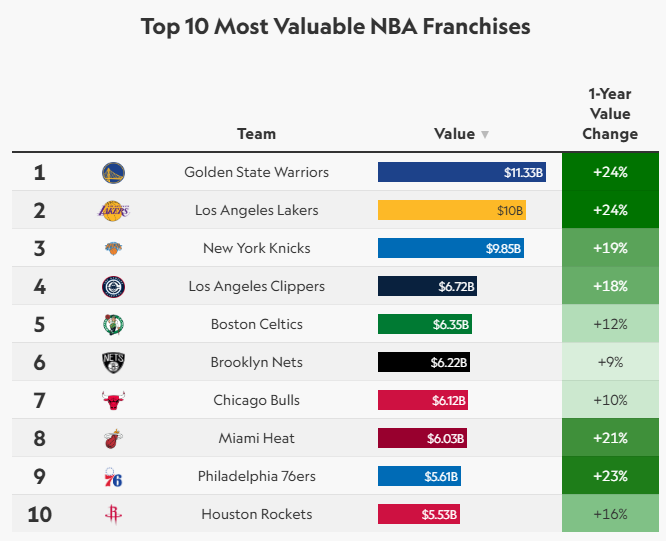Click the Philadelphia 76ers logo
The width and height of the screenshot is (666, 541).
113,477
